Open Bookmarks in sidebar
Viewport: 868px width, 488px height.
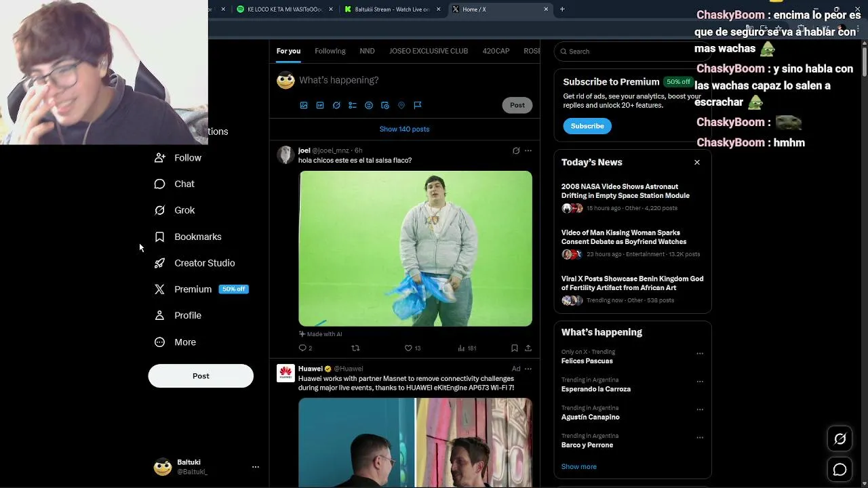(x=188, y=237)
